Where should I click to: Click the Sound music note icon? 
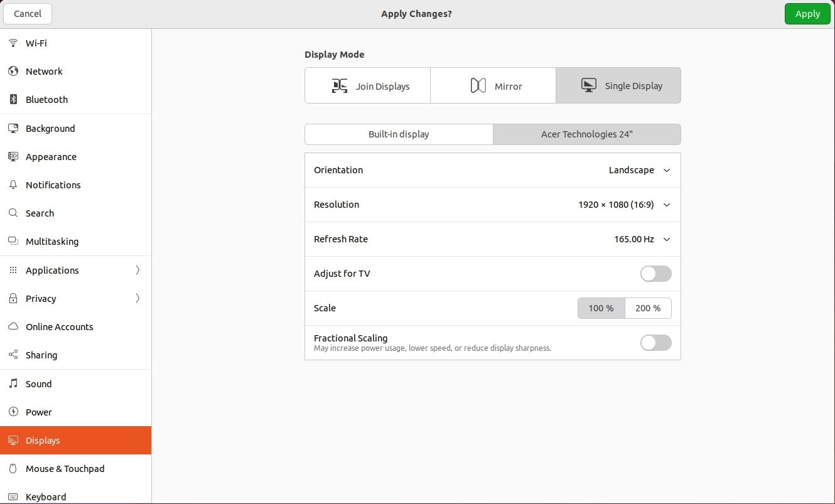(13, 384)
